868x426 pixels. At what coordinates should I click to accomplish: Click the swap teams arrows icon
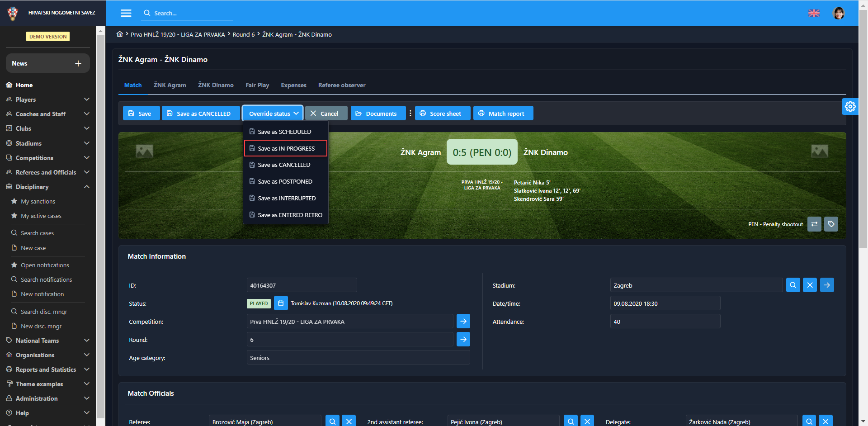coord(814,224)
